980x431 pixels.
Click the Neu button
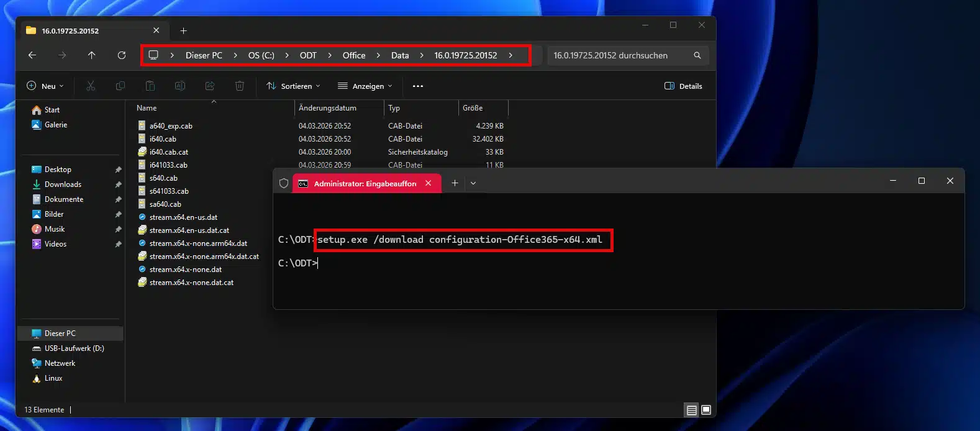[x=45, y=86]
